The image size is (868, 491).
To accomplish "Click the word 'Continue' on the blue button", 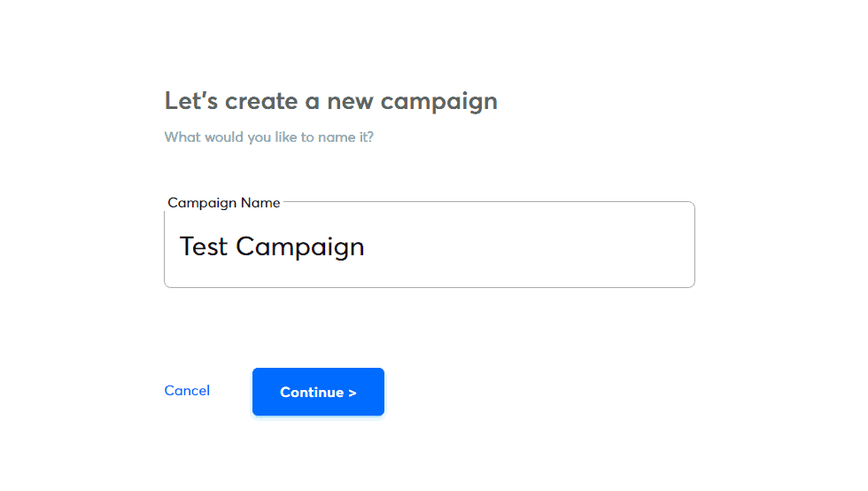I will tap(312, 393).
